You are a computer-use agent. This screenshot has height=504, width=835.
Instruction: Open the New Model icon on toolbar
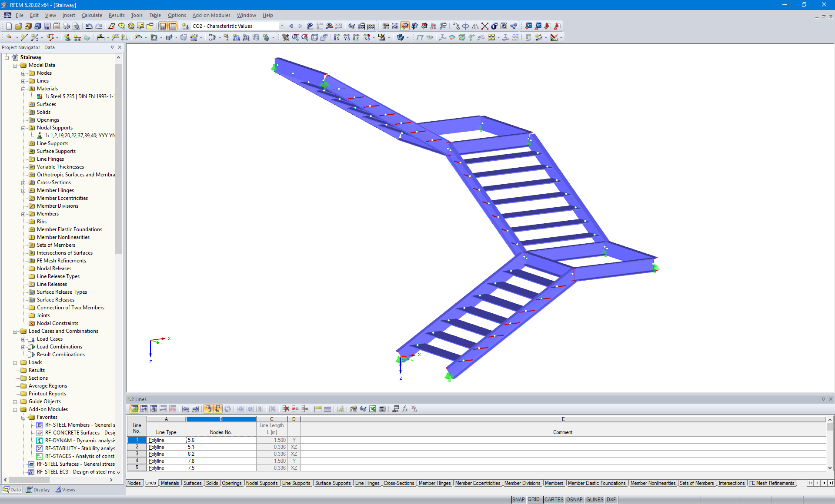(x=9, y=26)
